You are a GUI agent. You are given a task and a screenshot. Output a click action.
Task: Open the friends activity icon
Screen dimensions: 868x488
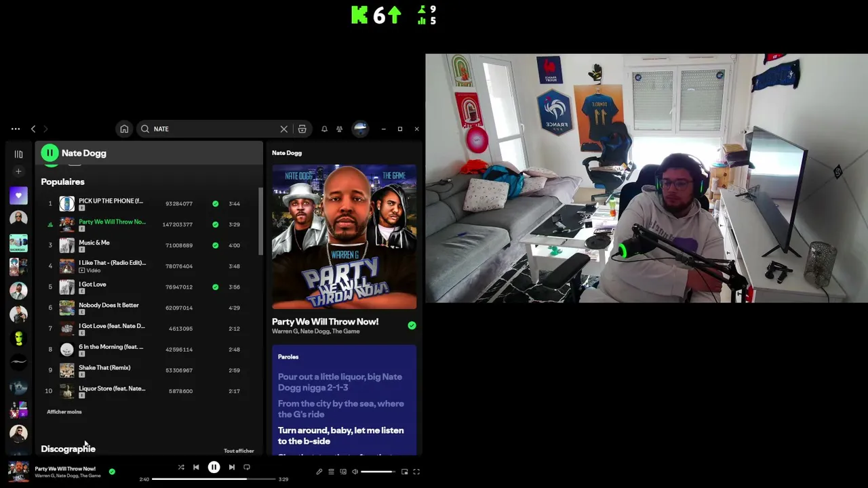(x=339, y=129)
